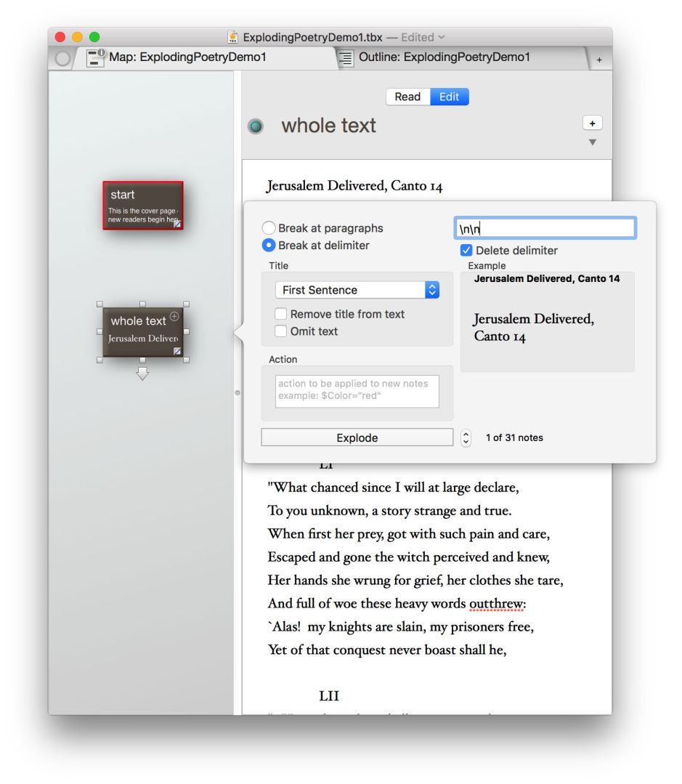Click the text indicator icon on whole text note
The width and height of the screenshot is (682, 784).
click(x=177, y=351)
